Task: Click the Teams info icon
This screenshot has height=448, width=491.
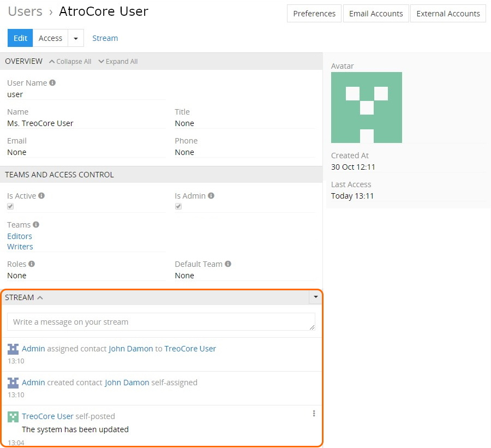Action: click(x=36, y=225)
